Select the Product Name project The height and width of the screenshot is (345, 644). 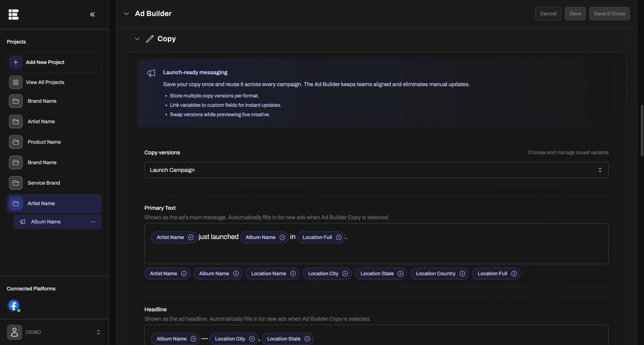click(54, 142)
